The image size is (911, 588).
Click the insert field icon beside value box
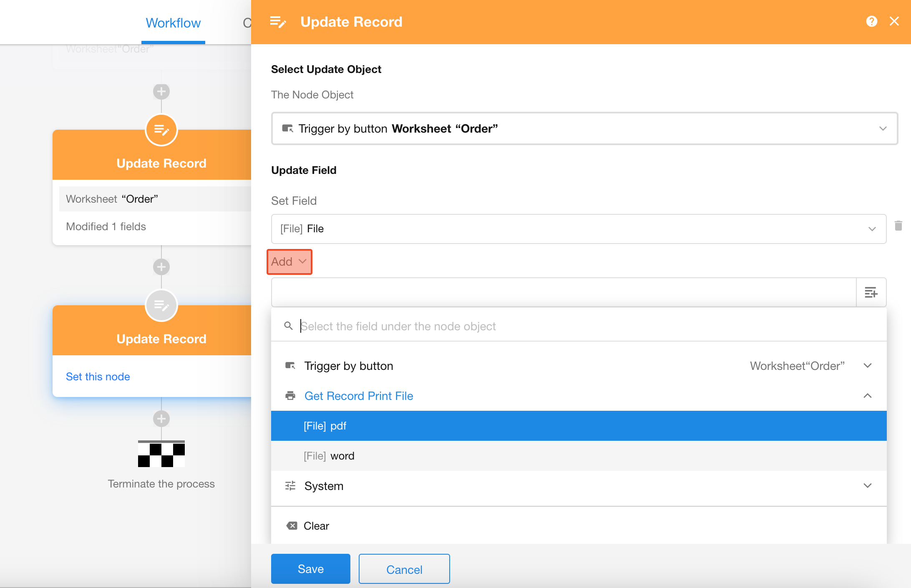point(871,292)
